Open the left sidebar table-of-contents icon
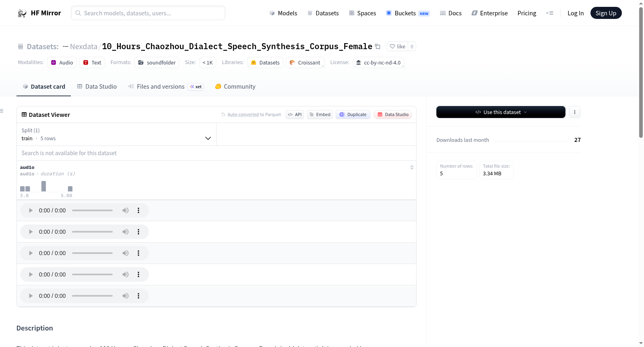The image size is (644, 347). pyautogui.click(x=2, y=111)
